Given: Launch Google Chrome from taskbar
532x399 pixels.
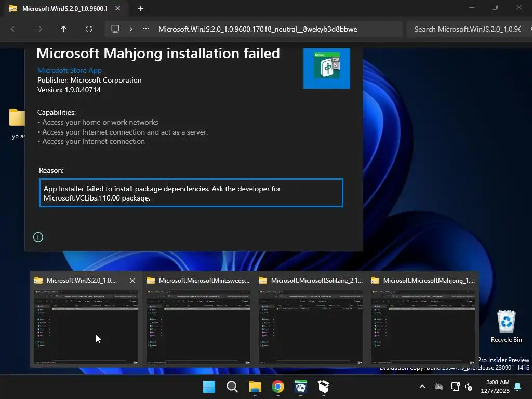Looking at the screenshot, I should [278, 387].
